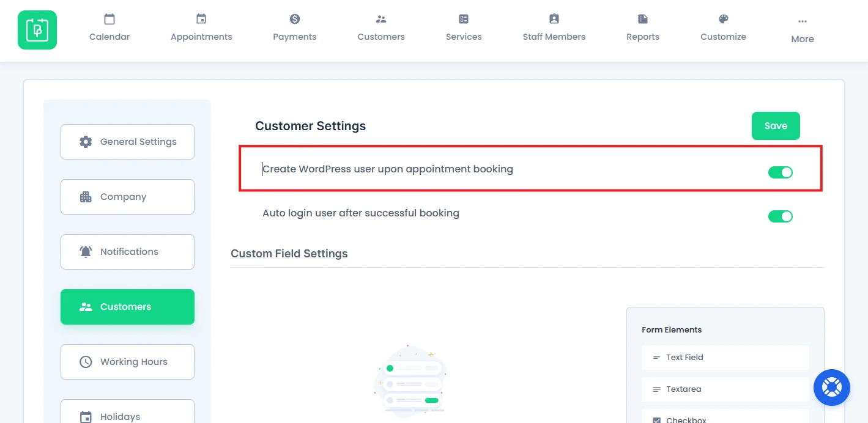868x423 pixels.
Task: Click the Payments dollar icon
Action: click(295, 19)
